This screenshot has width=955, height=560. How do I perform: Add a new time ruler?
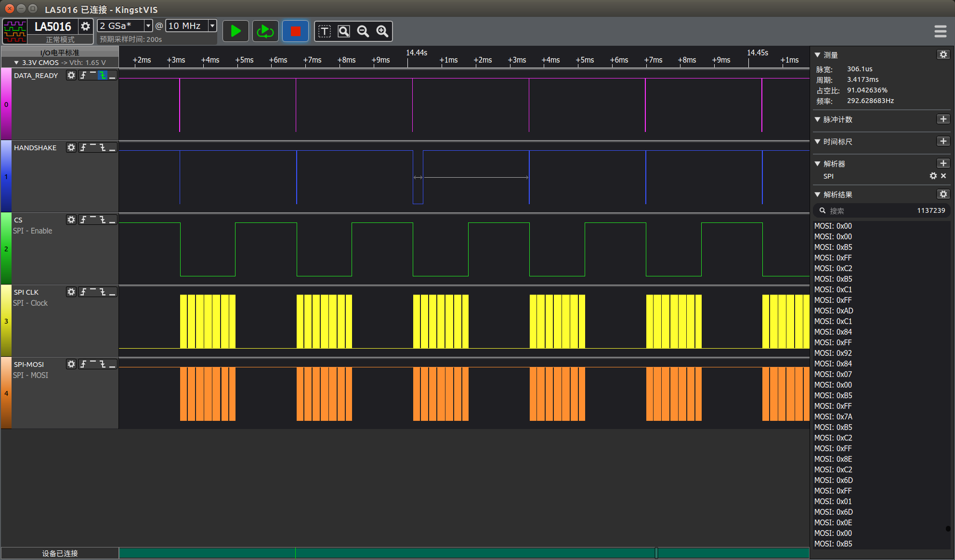943,141
